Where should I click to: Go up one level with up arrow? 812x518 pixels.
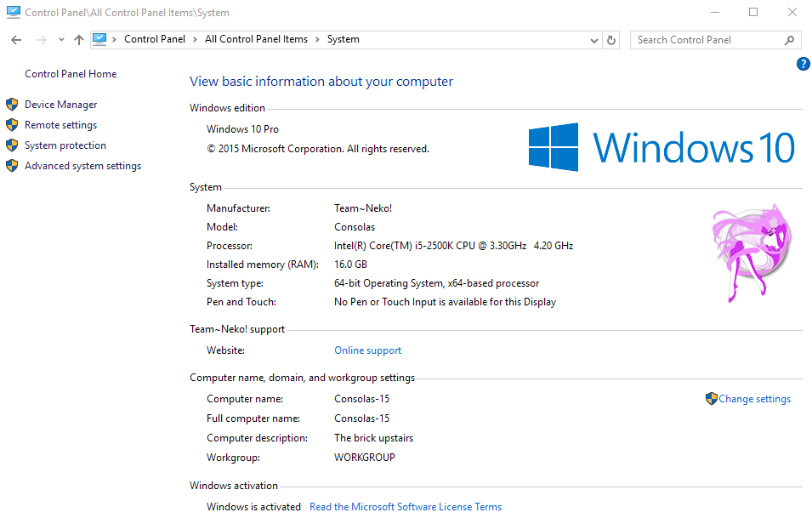[x=79, y=40]
